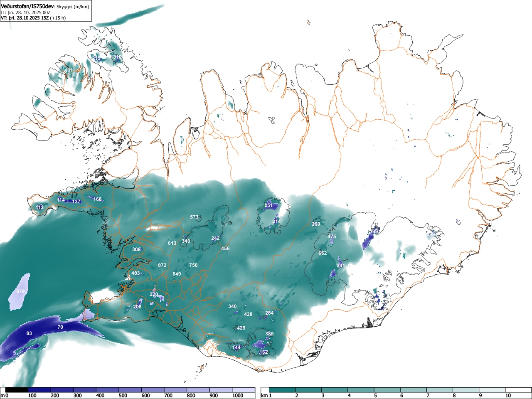
Task: Click the '310' value in the Westfjords
Action: (x=118, y=57)
